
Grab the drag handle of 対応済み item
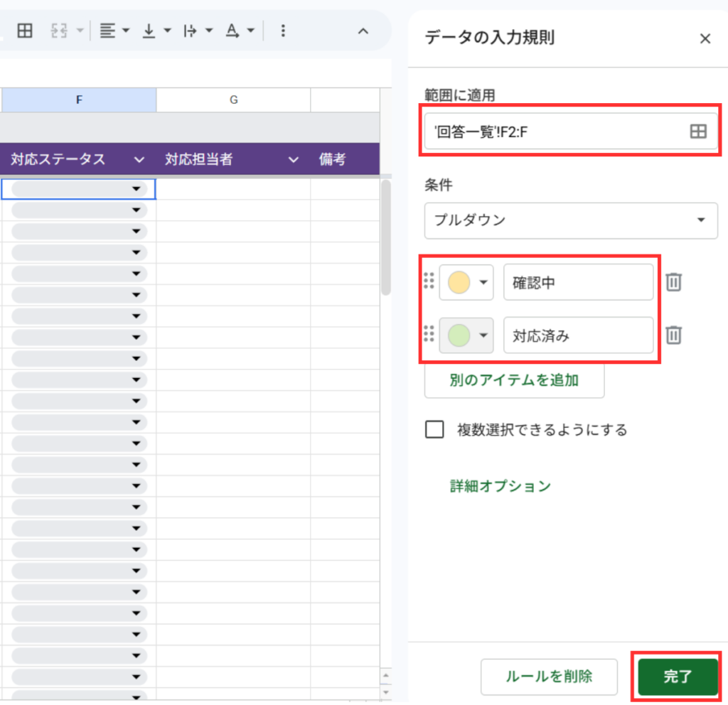pyautogui.click(x=429, y=333)
